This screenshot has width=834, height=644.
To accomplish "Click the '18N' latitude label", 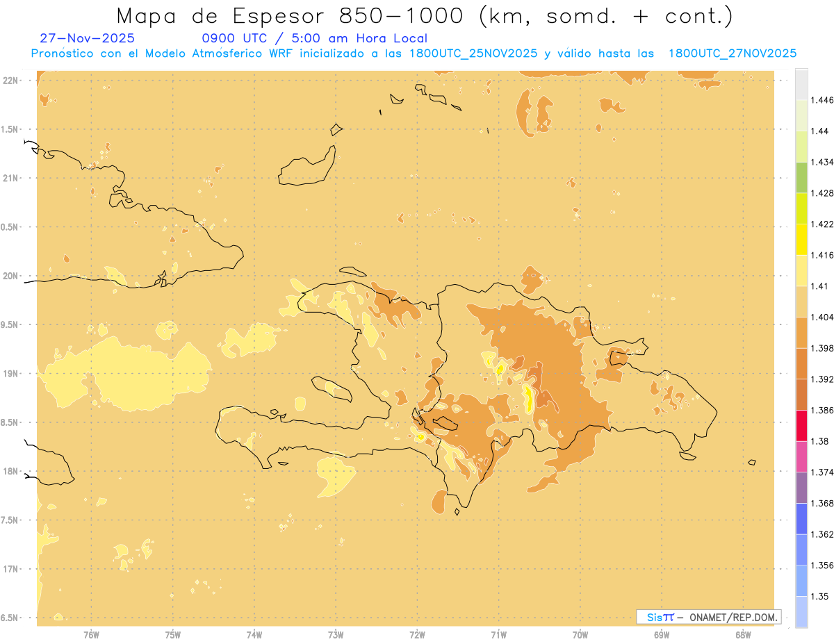I will pos(11,471).
